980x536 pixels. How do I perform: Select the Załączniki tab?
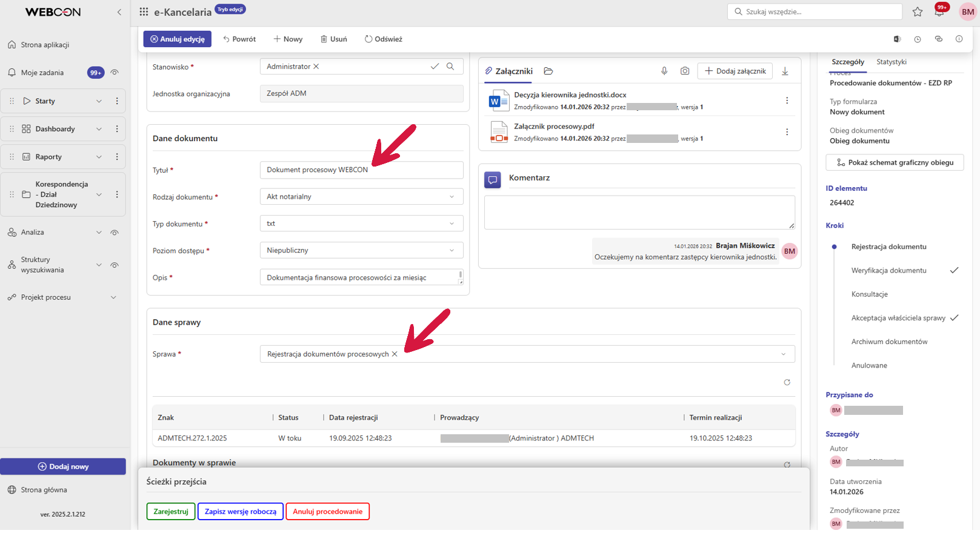pos(508,71)
